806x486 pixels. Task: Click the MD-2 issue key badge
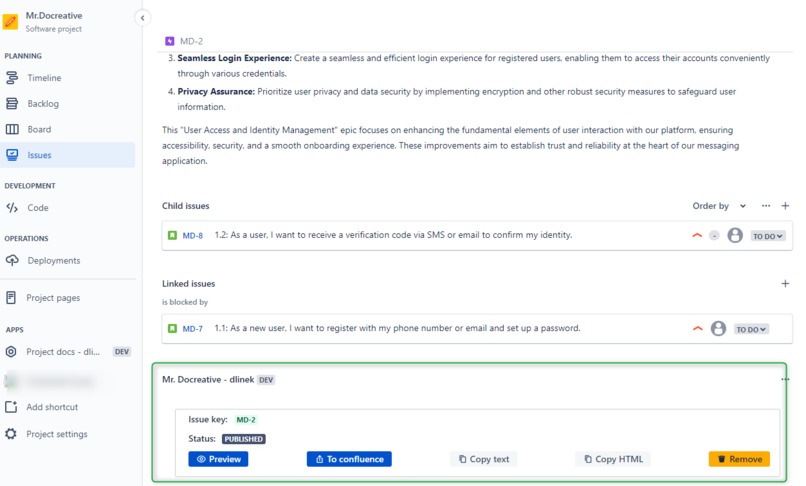click(x=246, y=420)
